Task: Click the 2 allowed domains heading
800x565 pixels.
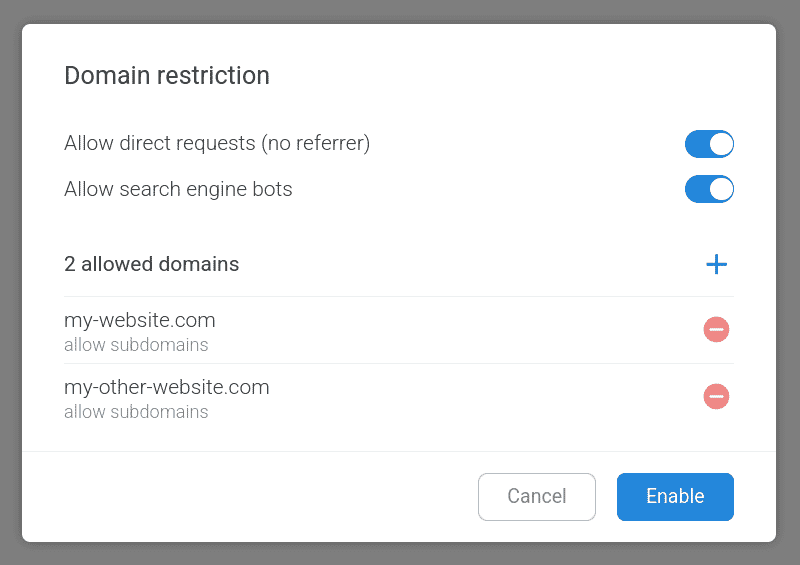Action: (x=152, y=265)
